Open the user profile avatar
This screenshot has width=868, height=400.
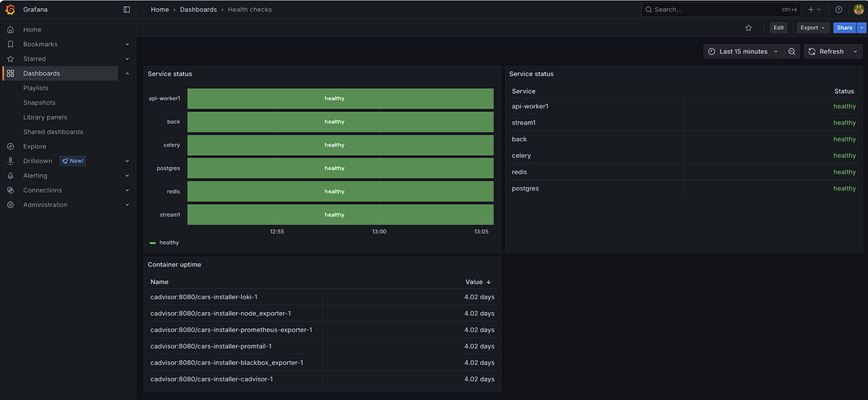(858, 9)
